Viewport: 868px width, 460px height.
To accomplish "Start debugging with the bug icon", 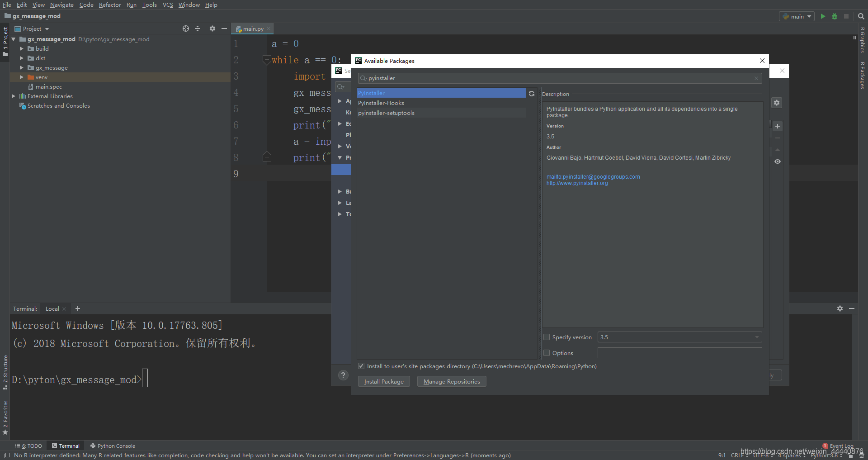I will [835, 16].
